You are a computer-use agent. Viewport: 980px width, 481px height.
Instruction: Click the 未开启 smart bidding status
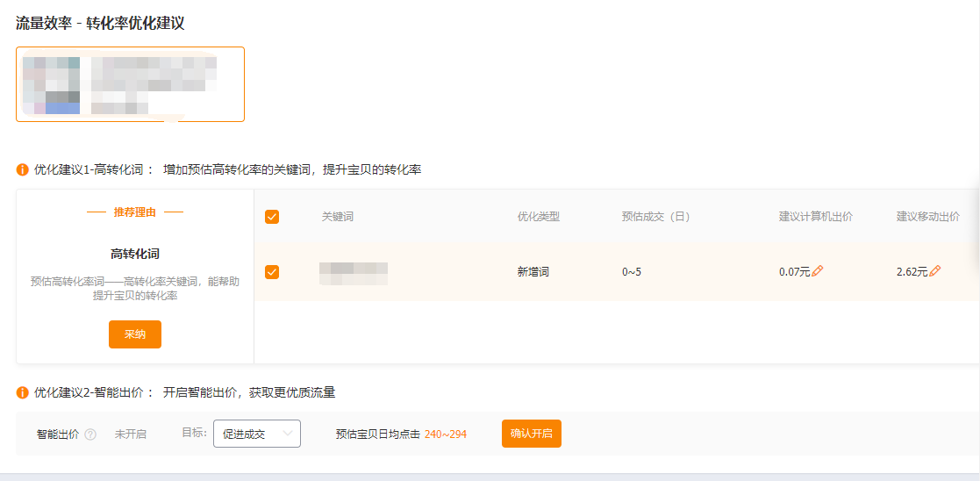pyautogui.click(x=131, y=434)
